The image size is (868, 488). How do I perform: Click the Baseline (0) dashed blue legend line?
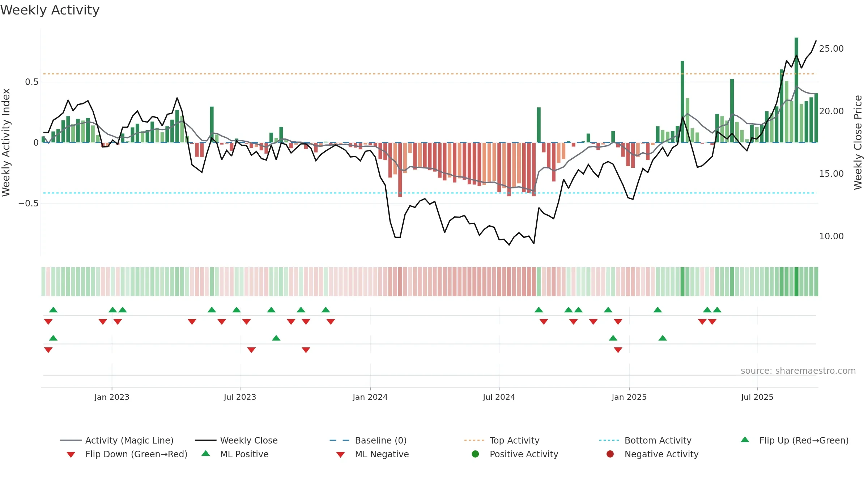[x=340, y=440]
